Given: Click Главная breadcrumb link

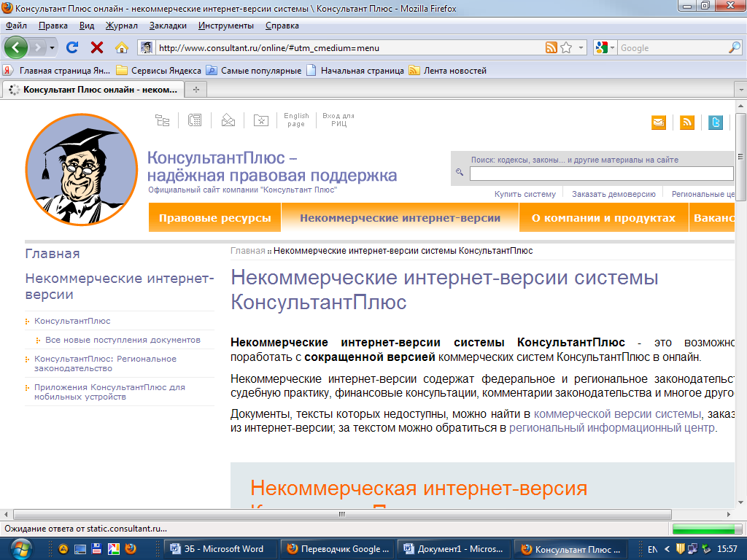Looking at the screenshot, I should (x=248, y=251).
